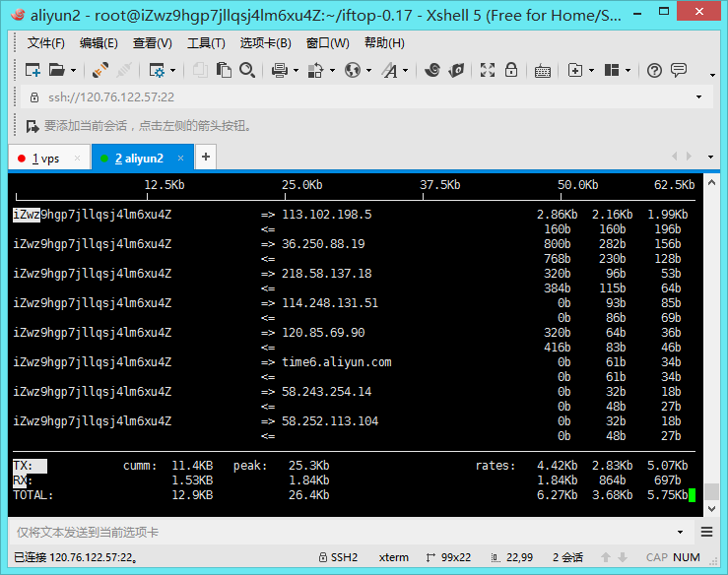Screen dimensions: 728x575
Task: Launch Xftp swirl icon
Action: (432, 71)
